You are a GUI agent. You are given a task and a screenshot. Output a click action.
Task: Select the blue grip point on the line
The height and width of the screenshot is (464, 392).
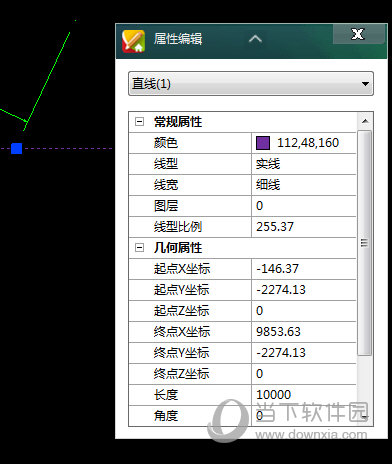point(16,148)
